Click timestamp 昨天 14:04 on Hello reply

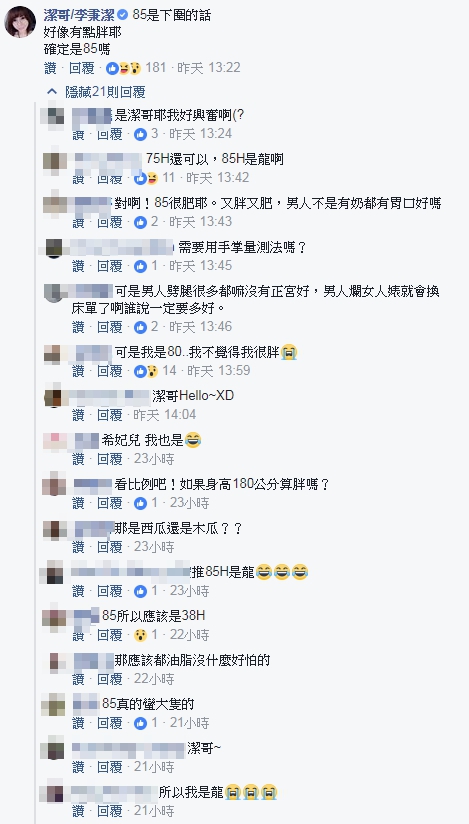(x=165, y=415)
